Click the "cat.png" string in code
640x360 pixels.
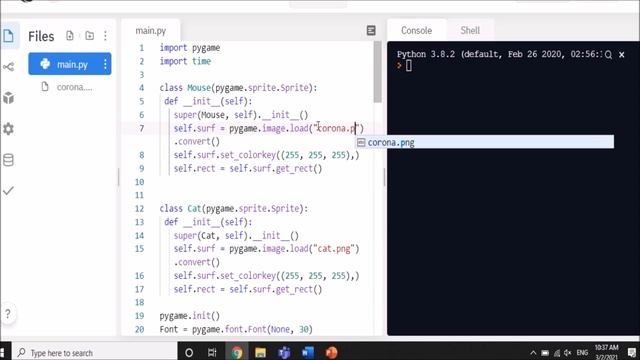(x=334, y=249)
